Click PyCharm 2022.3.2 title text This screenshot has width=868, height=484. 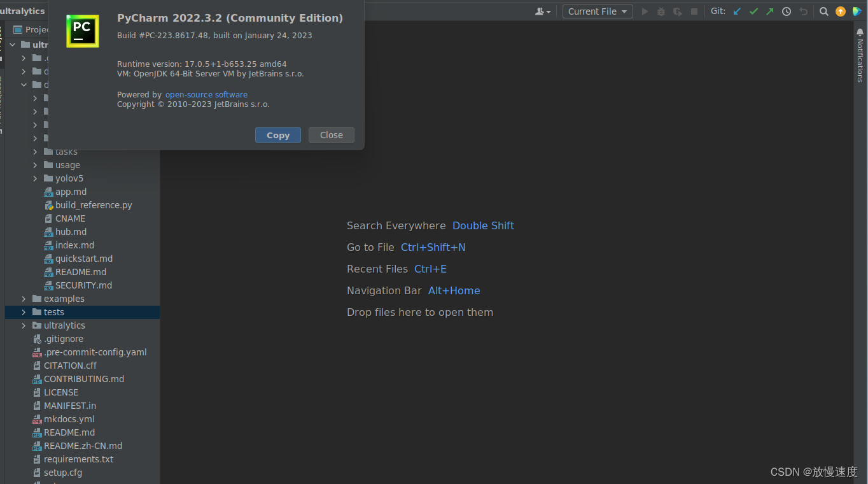(x=230, y=18)
